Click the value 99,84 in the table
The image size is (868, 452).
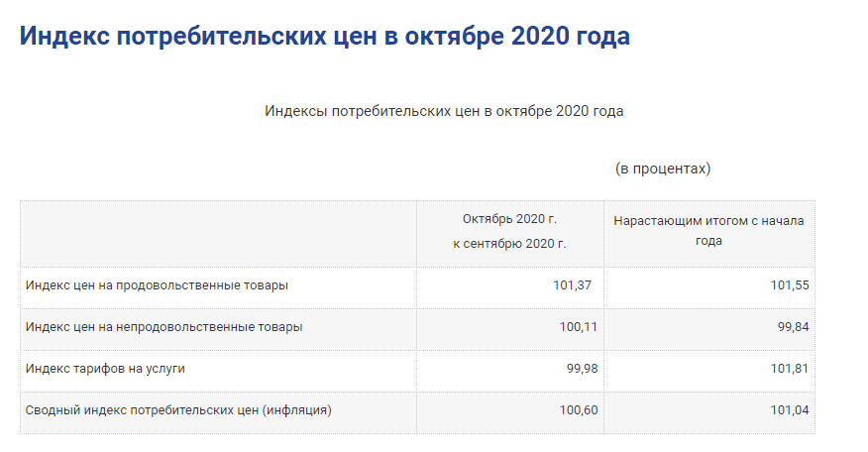coord(794,327)
